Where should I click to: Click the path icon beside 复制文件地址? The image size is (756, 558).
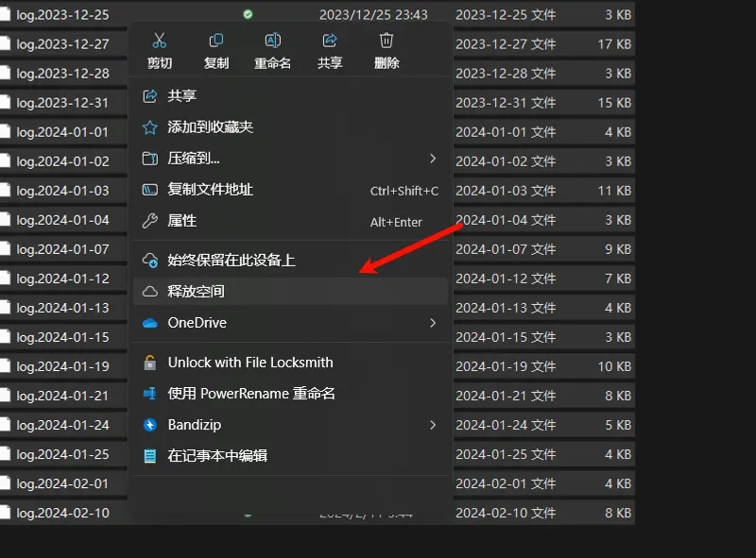(x=150, y=190)
